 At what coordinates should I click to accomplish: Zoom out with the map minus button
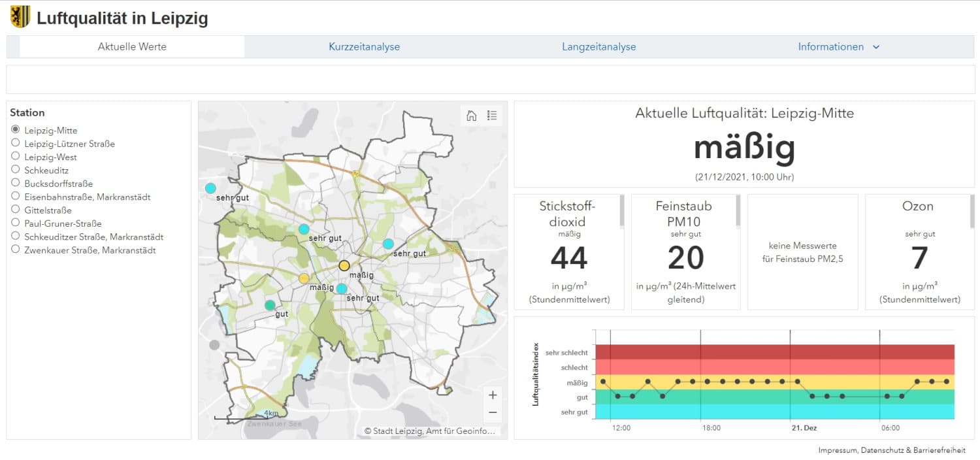(x=493, y=412)
